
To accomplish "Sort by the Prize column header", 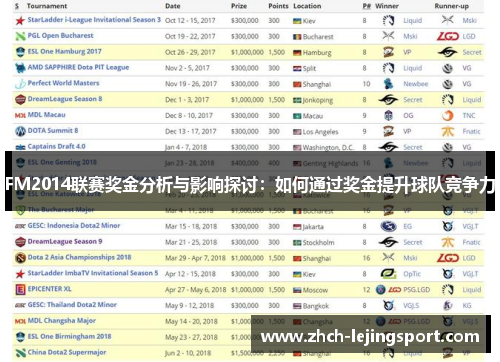I will (239, 6).
